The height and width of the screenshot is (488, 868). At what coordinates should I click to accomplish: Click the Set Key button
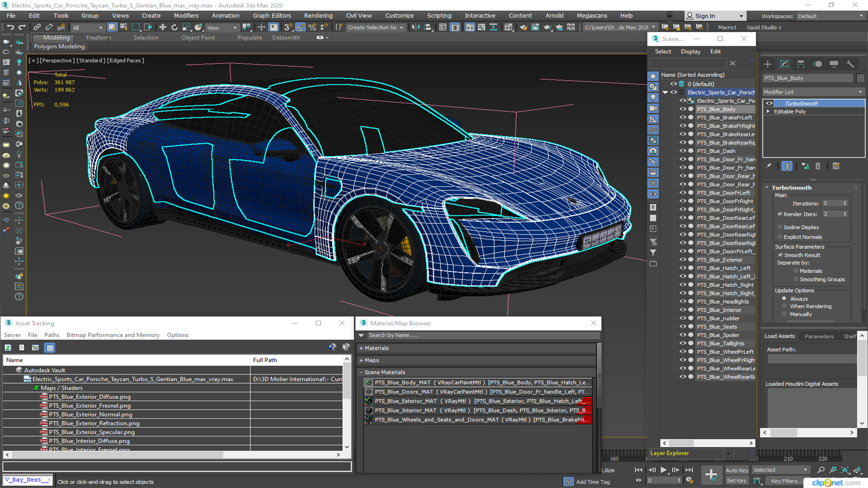[737, 481]
